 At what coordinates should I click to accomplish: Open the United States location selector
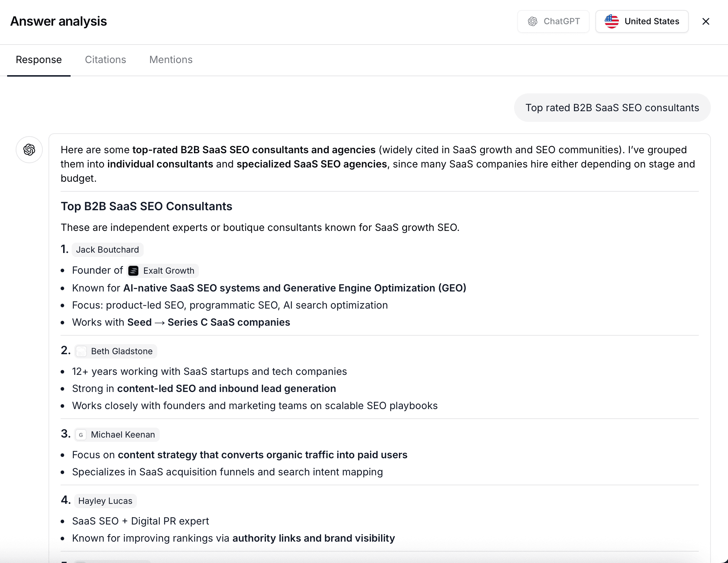642,21
